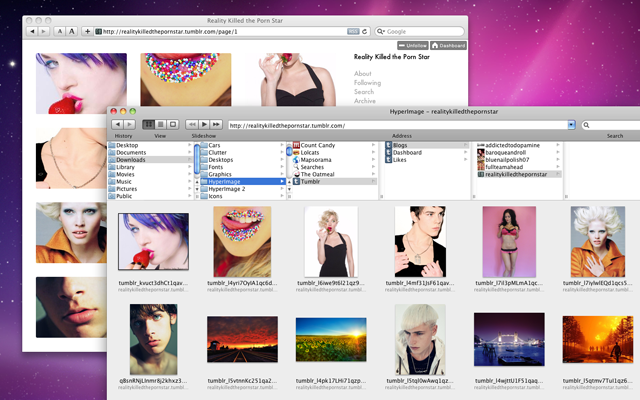Click the magnifier icon in HyperImage search field
640x400 pixels.
click(586, 125)
